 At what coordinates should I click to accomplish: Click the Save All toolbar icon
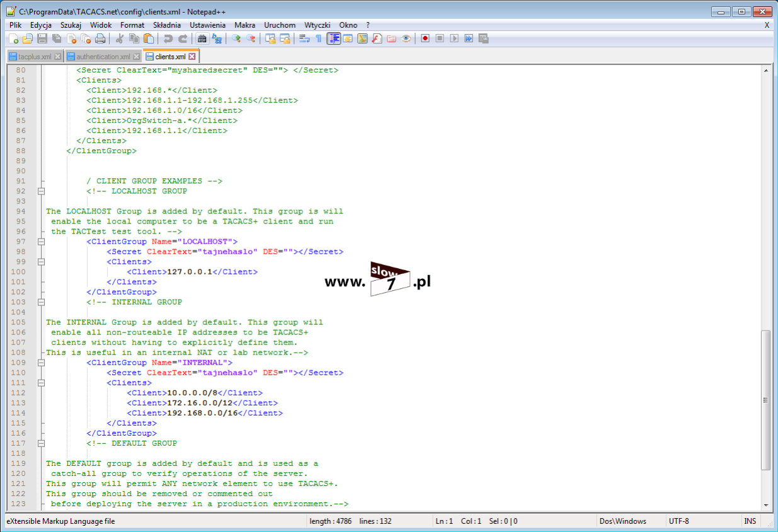click(57, 38)
